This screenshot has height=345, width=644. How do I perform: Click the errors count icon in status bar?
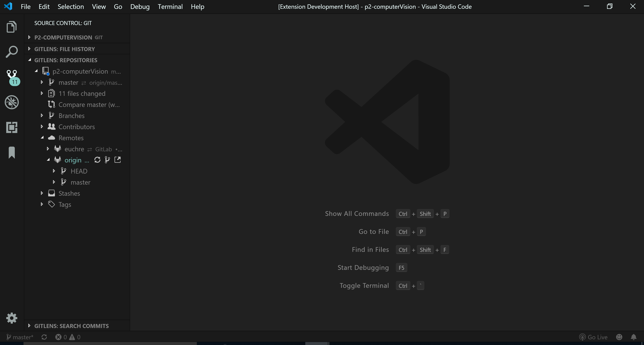click(x=58, y=337)
